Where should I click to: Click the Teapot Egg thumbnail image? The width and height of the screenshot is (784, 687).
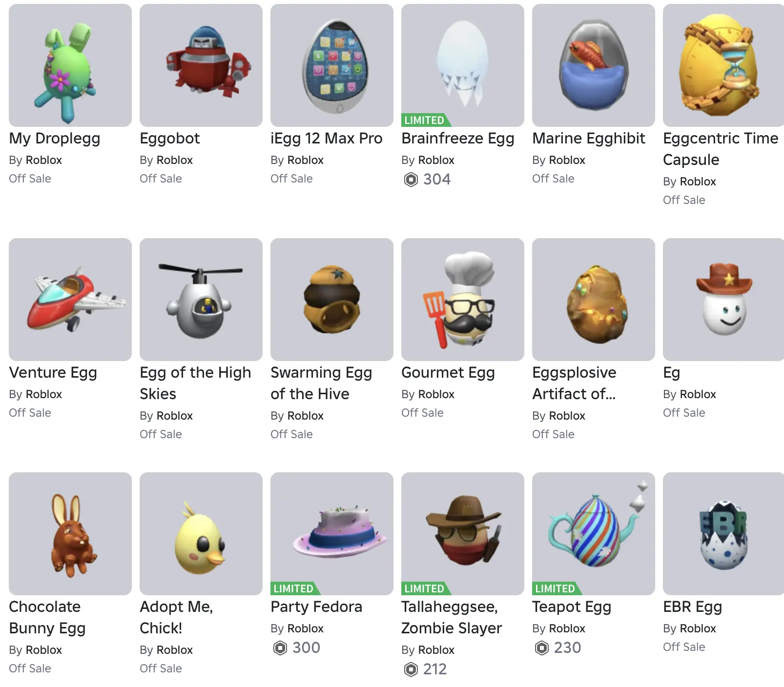(x=594, y=534)
